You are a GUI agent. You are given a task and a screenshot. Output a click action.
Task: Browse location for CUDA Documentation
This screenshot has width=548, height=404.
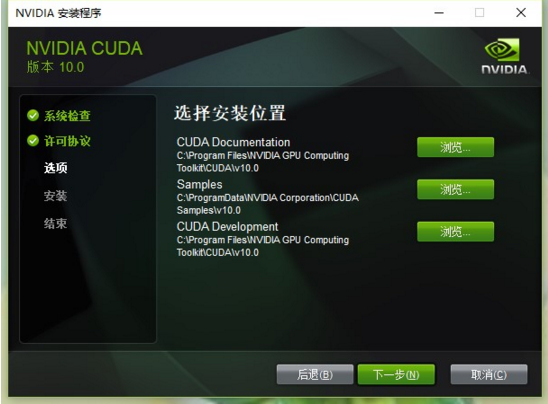[455, 147]
